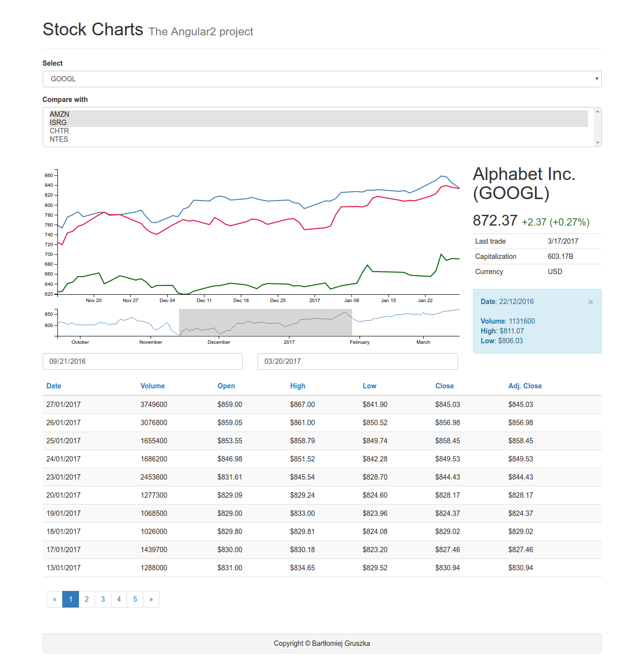Click the Volume: 1131600 info text
Viewport: 644px width, 663px height.
click(508, 321)
